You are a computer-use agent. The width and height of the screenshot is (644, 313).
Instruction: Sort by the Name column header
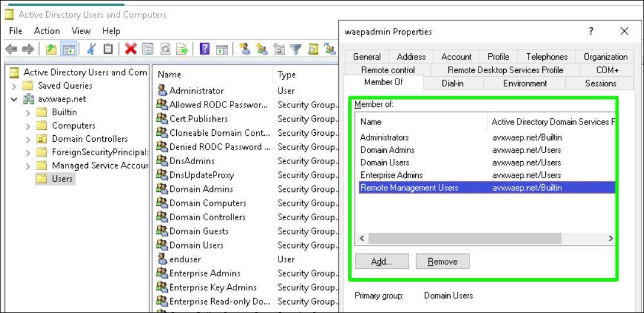pyautogui.click(x=212, y=74)
